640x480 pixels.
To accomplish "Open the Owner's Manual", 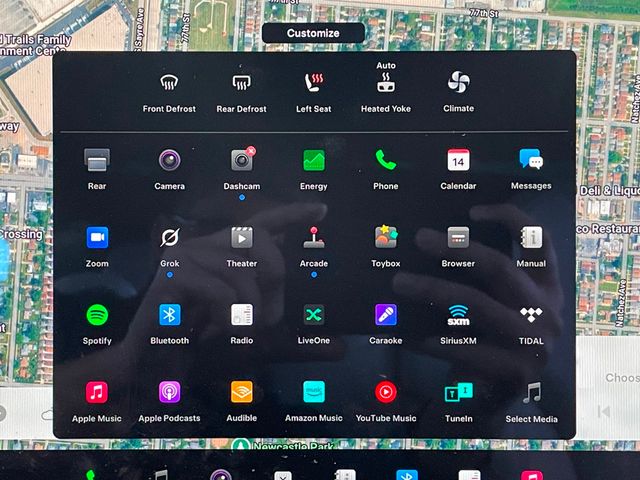I will coord(531,238).
